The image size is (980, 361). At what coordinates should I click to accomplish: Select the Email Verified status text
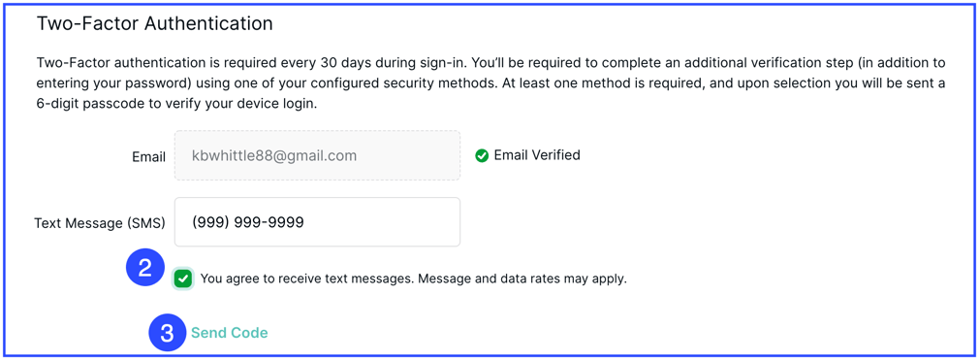[537, 154]
